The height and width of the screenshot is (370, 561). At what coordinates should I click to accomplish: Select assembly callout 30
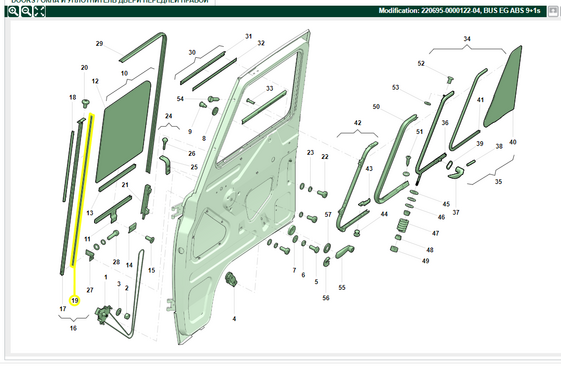192,53
